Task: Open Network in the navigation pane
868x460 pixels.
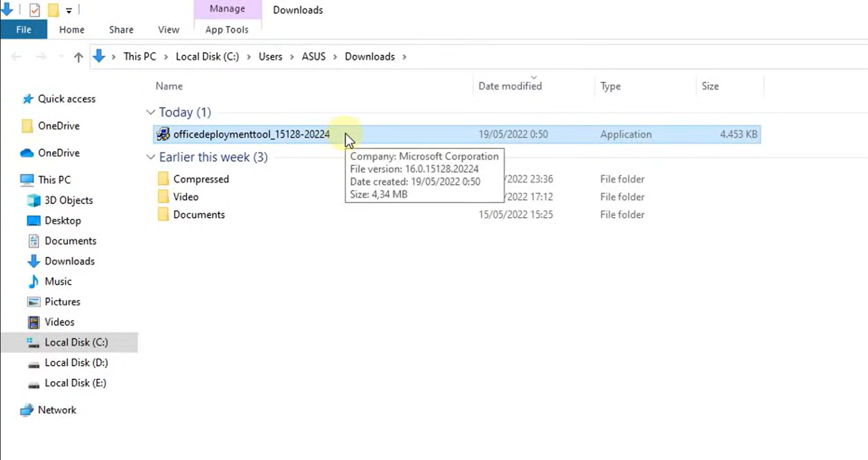Action: (57, 410)
